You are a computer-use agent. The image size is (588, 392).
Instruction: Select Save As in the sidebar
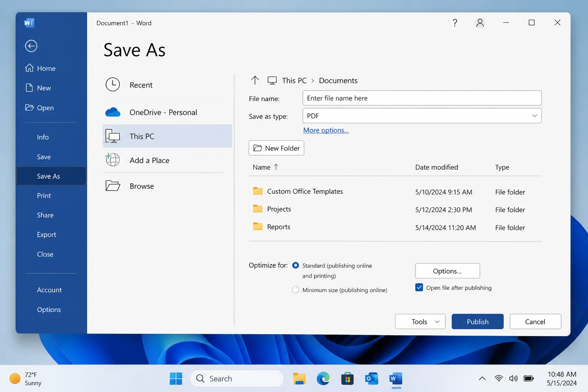[x=51, y=176]
